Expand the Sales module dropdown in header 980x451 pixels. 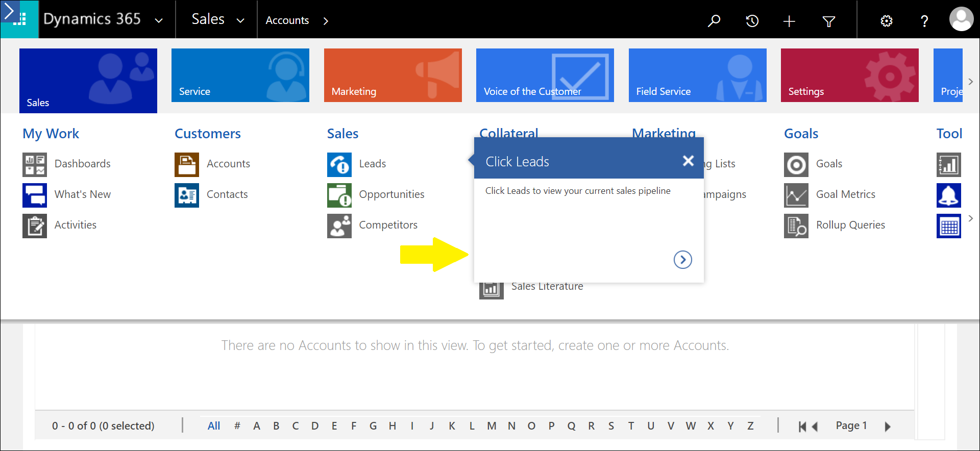[240, 21]
